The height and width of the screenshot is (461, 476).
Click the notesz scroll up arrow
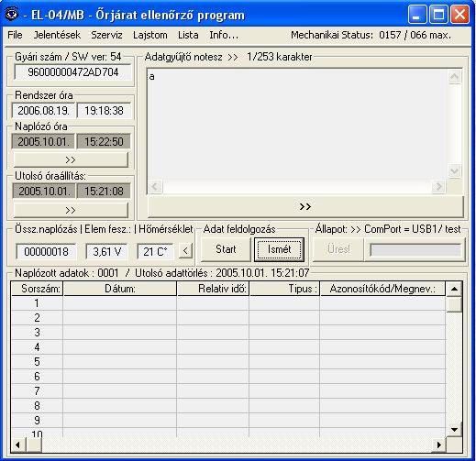[454, 77]
